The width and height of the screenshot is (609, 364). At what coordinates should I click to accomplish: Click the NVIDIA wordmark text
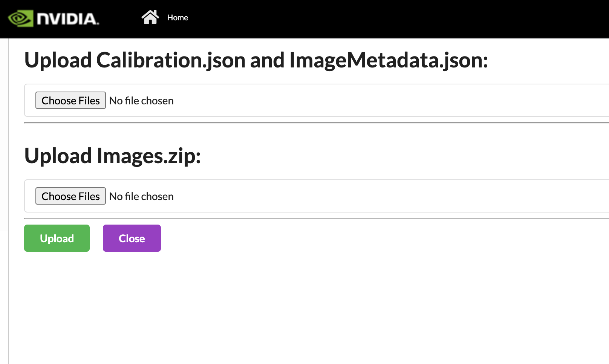coord(68,19)
